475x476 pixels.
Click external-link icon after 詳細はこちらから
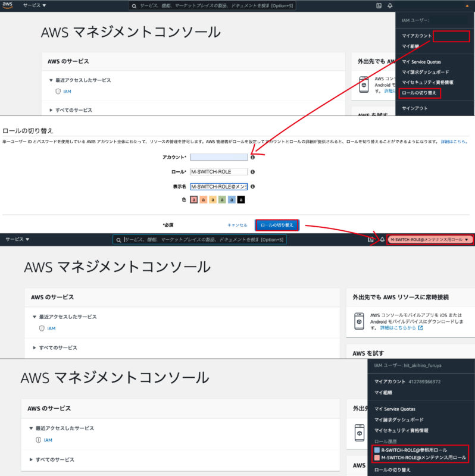[x=420, y=328]
